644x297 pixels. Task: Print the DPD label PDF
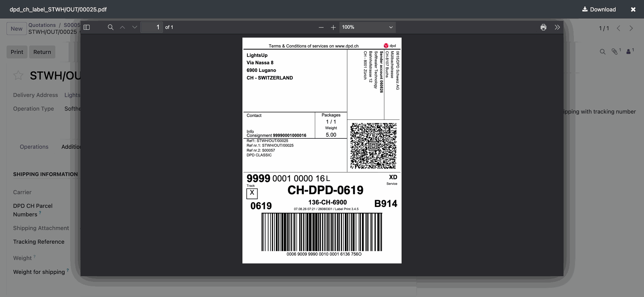543,27
